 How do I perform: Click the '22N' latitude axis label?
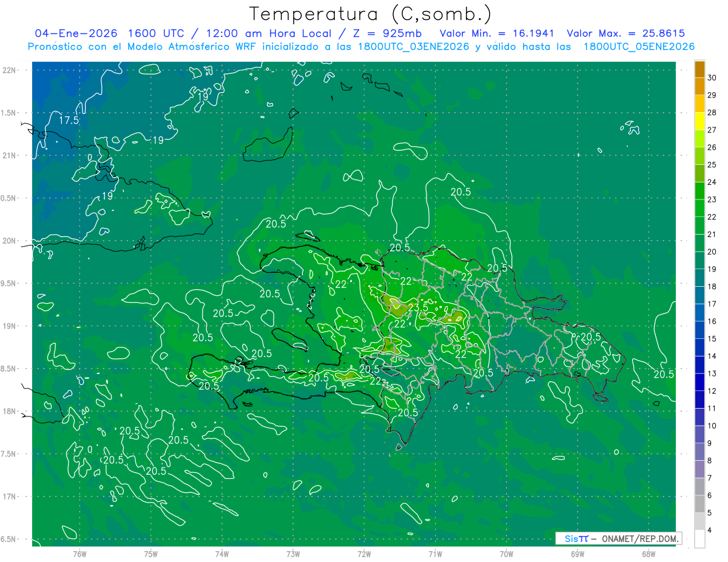click(x=9, y=70)
